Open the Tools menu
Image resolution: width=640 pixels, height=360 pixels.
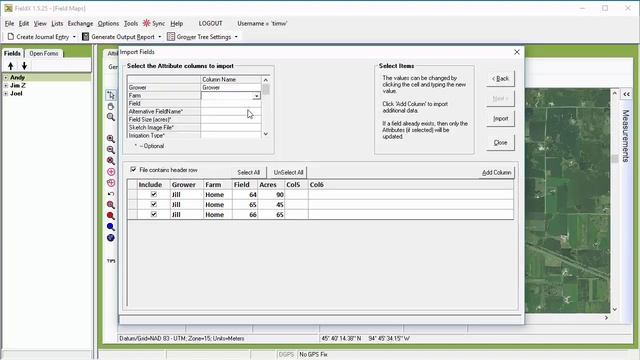pos(131,24)
